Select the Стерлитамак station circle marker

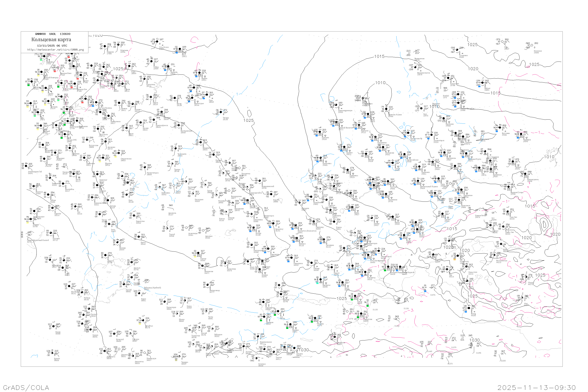[x=119, y=153]
